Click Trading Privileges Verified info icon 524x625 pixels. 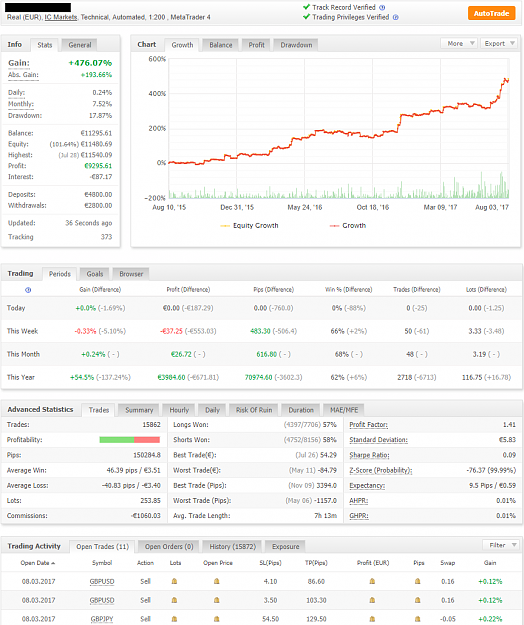tap(395, 17)
